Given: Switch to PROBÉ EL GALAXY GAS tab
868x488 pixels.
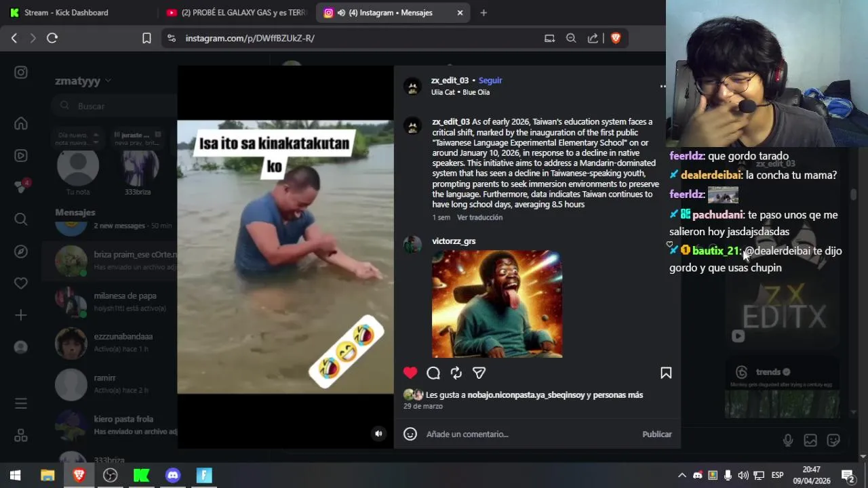Looking at the screenshot, I should (235, 12).
